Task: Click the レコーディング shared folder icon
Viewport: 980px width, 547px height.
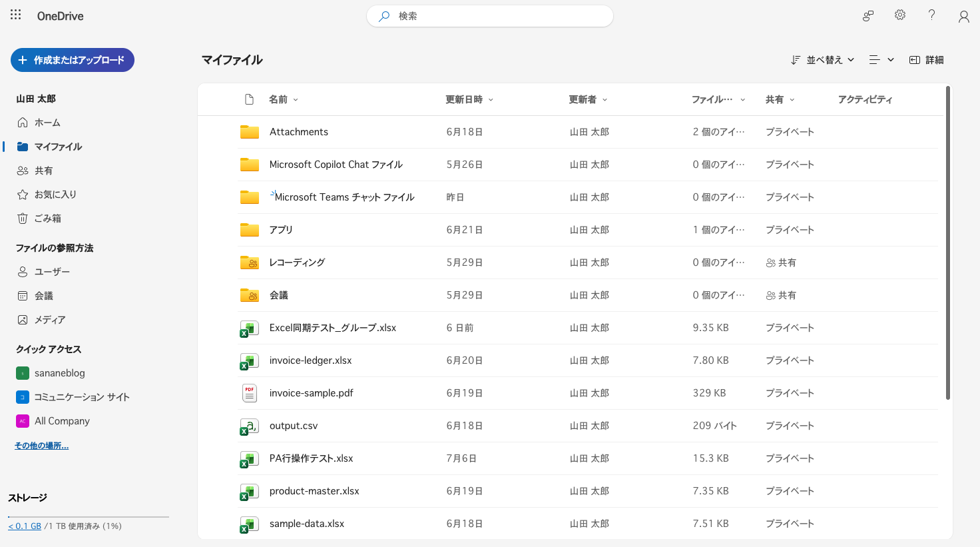Action: tap(250, 262)
